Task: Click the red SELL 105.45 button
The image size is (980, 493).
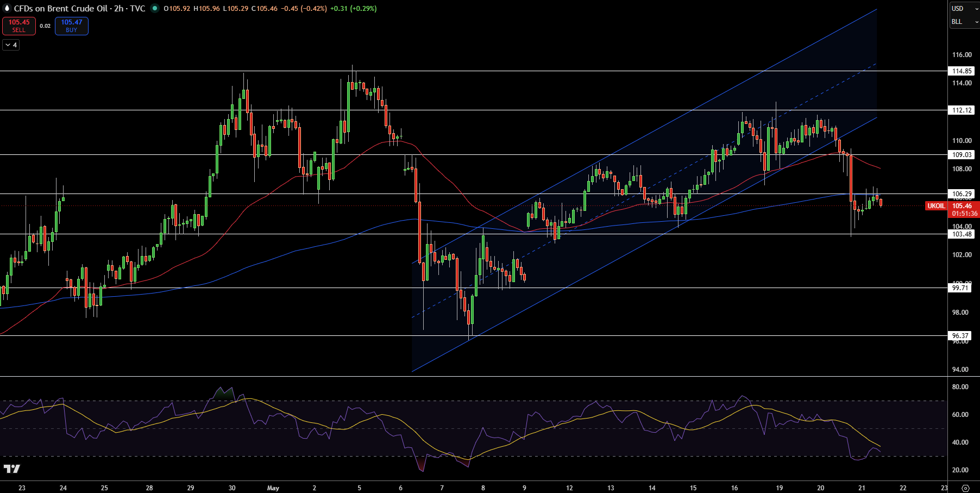Action: (x=19, y=26)
